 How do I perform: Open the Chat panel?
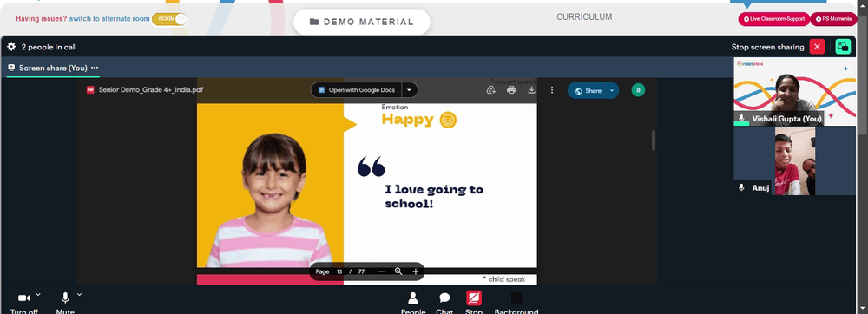coord(444,303)
